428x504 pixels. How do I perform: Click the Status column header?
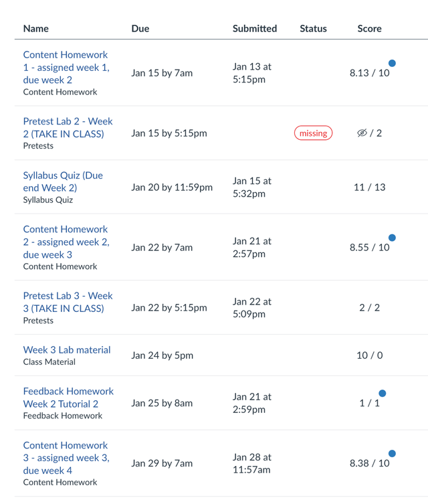313,29
